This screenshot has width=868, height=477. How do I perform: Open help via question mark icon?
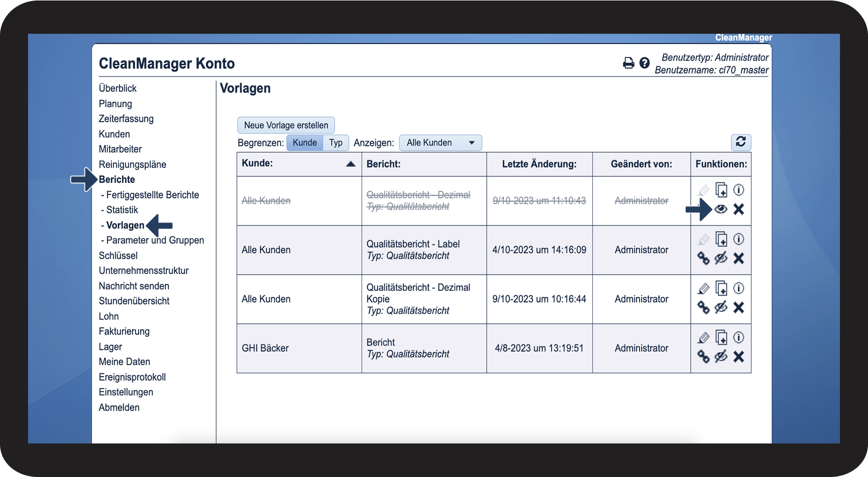[x=644, y=63]
